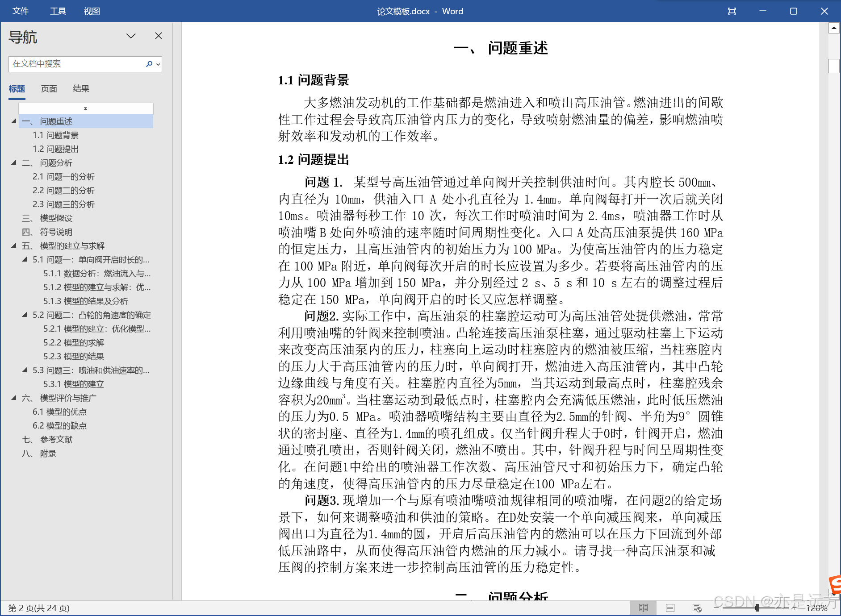Open search options dropdown arrow
This screenshot has width=841, height=616.
point(158,64)
